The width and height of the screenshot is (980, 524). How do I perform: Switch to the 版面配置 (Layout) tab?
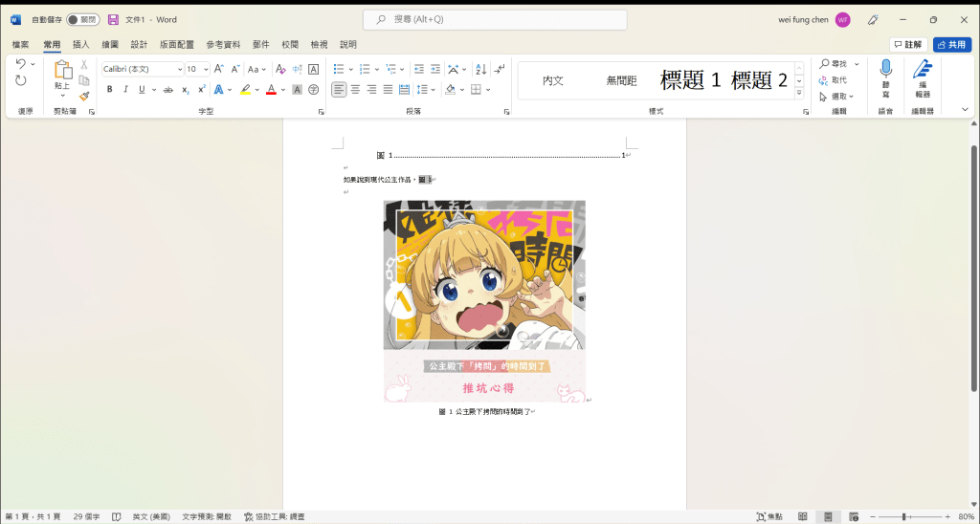tap(177, 44)
